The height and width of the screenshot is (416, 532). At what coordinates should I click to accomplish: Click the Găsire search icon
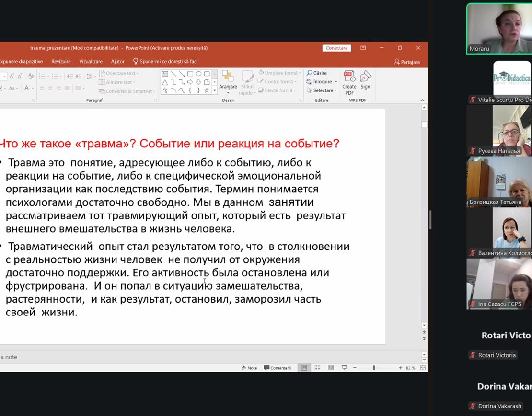pos(310,73)
